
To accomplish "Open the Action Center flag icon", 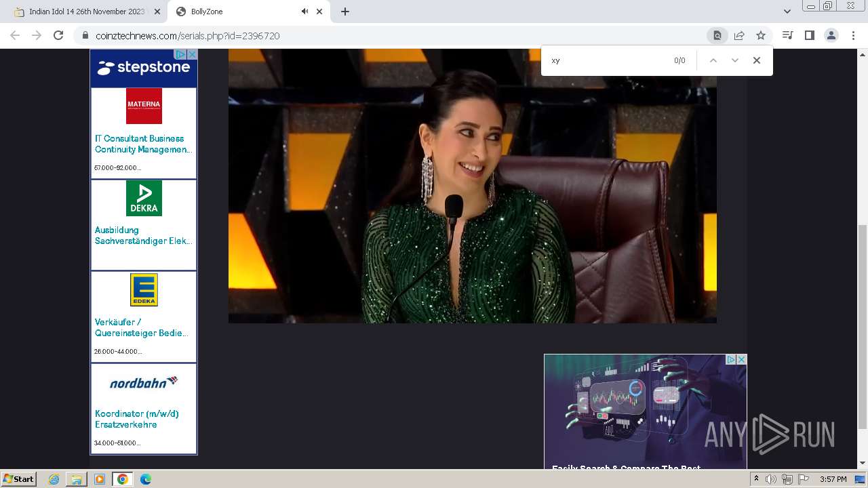I will (x=804, y=479).
